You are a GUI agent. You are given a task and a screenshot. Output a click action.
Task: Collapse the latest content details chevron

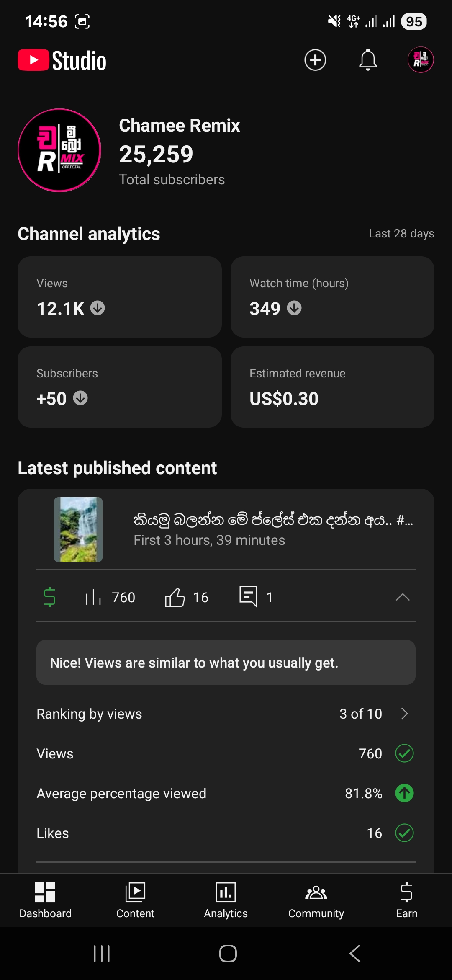coord(402,597)
